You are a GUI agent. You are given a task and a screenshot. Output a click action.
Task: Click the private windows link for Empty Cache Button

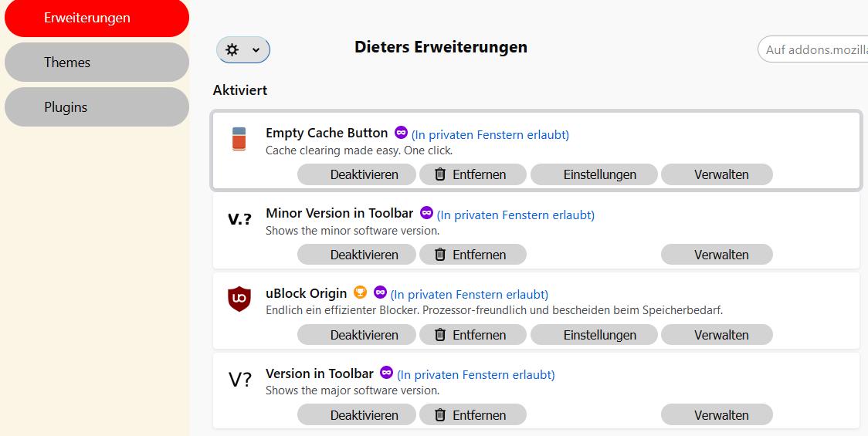490,135
